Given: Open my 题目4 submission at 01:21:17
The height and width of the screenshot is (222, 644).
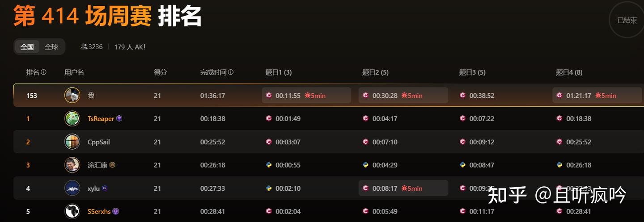Looking at the screenshot, I should (x=597, y=95).
